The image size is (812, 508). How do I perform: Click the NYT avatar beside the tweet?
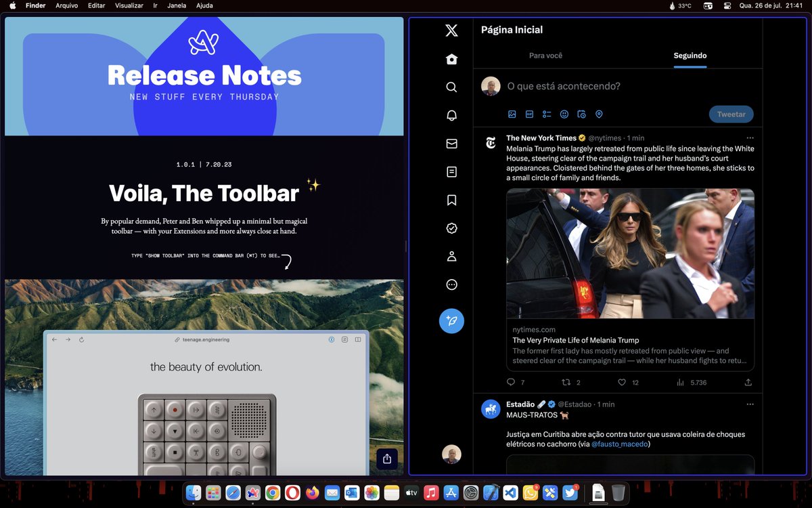pos(491,143)
